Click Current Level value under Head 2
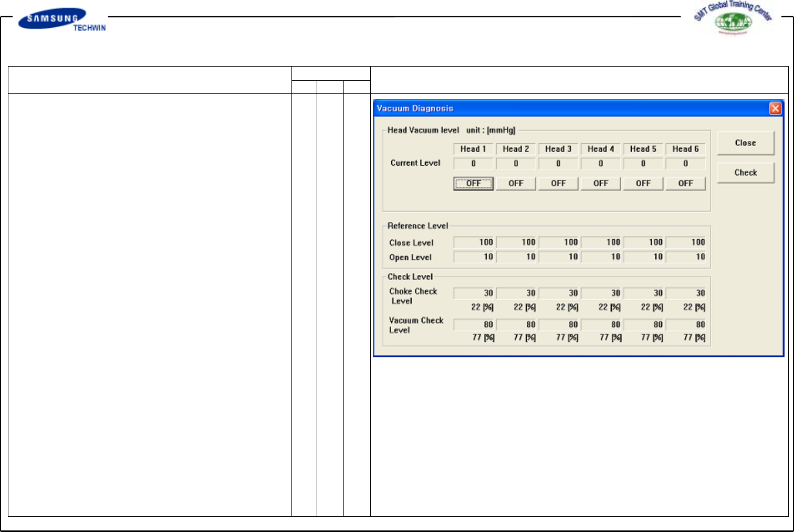 coord(516,164)
